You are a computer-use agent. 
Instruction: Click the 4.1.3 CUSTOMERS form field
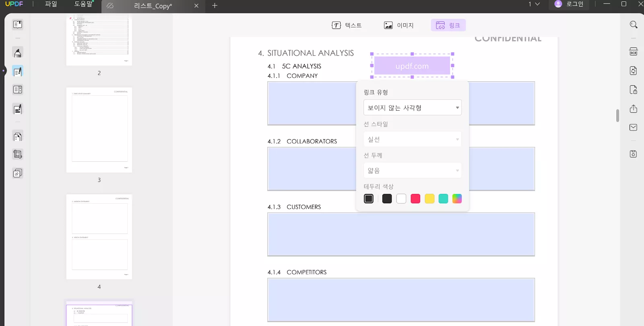pyautogui.click(x=401, y=234)
